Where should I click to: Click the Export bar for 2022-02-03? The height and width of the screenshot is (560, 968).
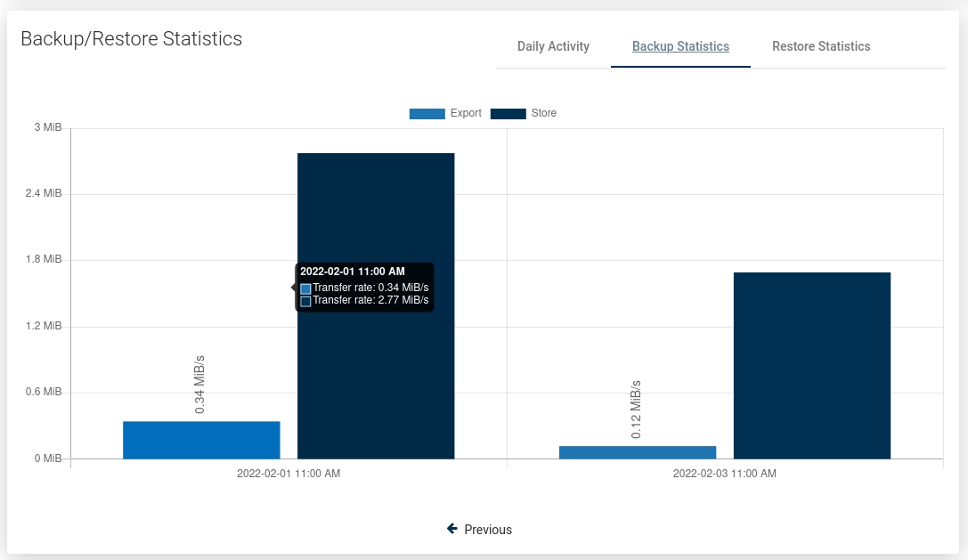pyautogui.click(x=638, y=452)
